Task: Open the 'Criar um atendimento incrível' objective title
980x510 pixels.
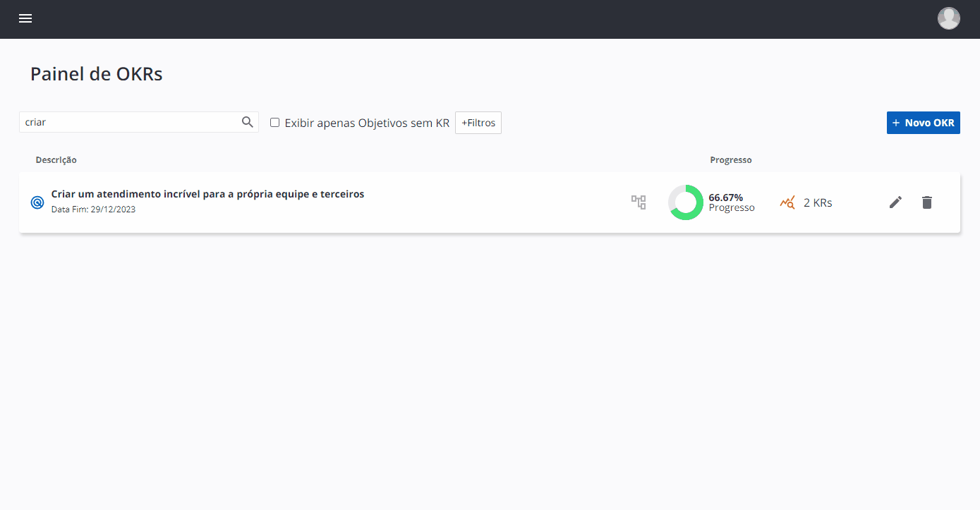Action: point(207,194)
